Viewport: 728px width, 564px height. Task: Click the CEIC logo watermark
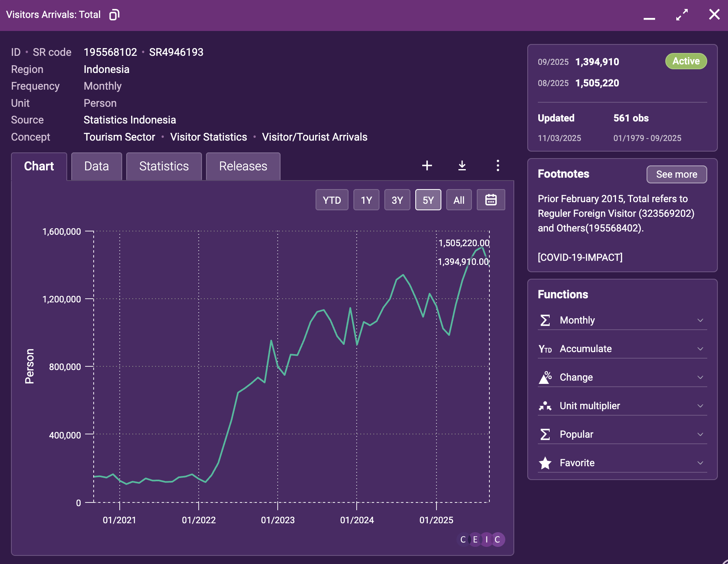pyautogui.click(x=480, y=540)
